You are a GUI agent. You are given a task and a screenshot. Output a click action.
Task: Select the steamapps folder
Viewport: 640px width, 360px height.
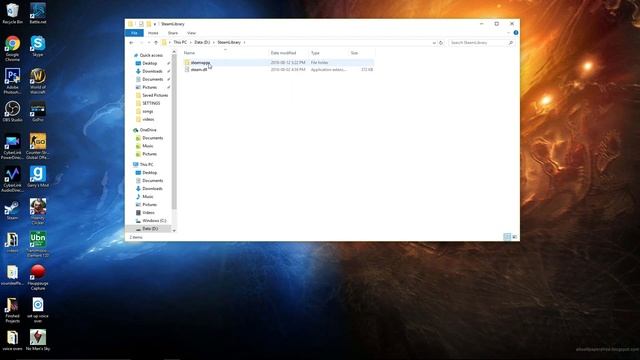[200, 62]
